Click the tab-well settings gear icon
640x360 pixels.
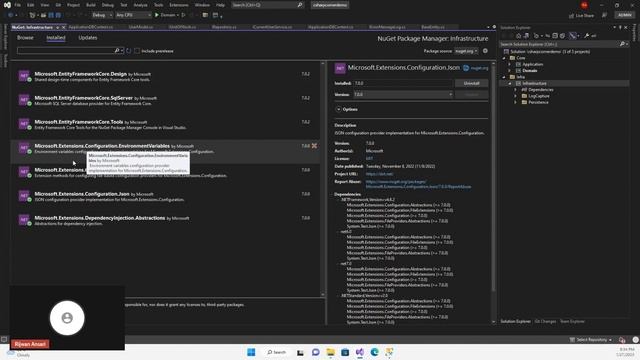coord(494,27)
